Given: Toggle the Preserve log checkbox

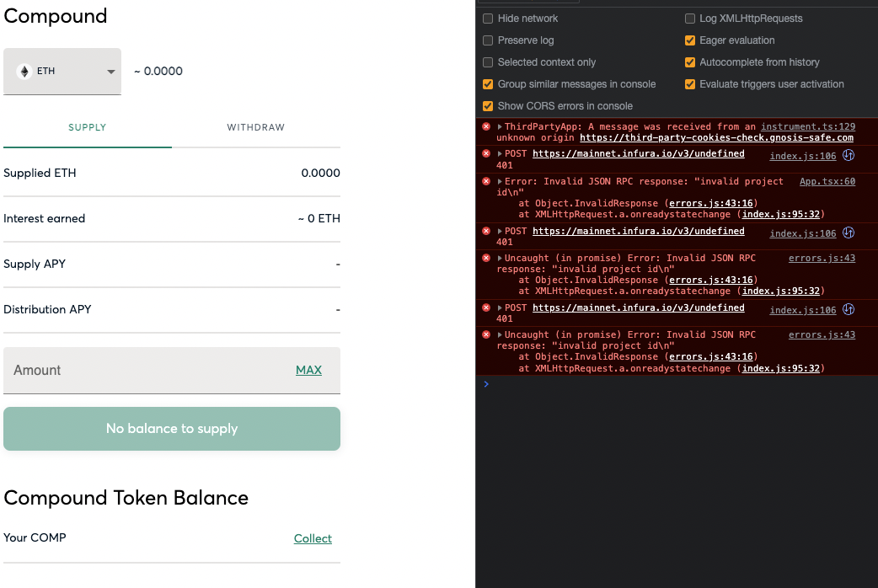Looking at the screenshot, I should [x=486, y=40].
